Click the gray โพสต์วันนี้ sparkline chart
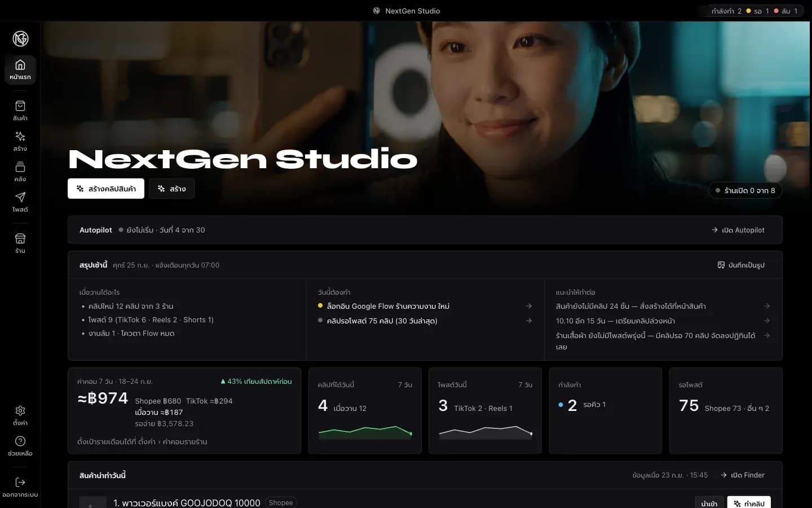 tap(486, 432)
